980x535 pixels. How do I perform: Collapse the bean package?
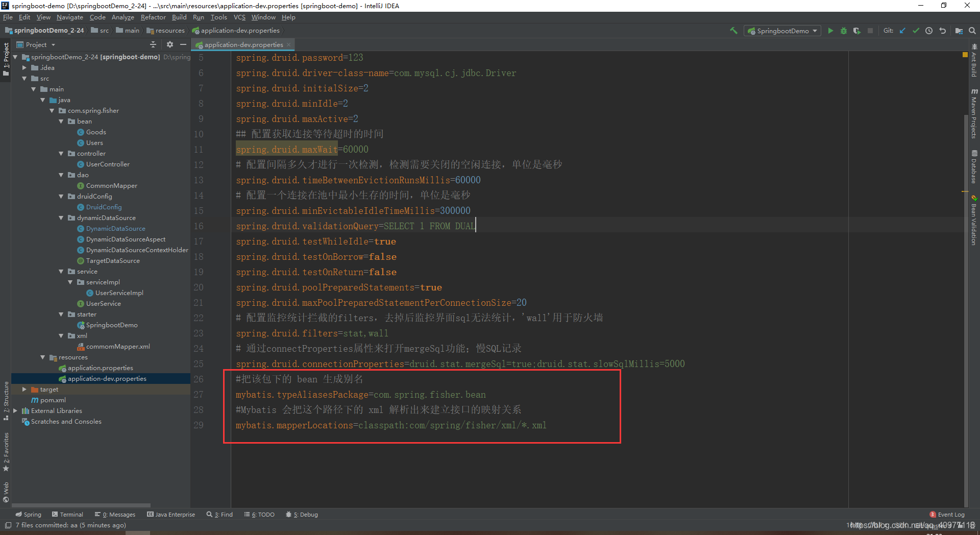pos(61,121)
